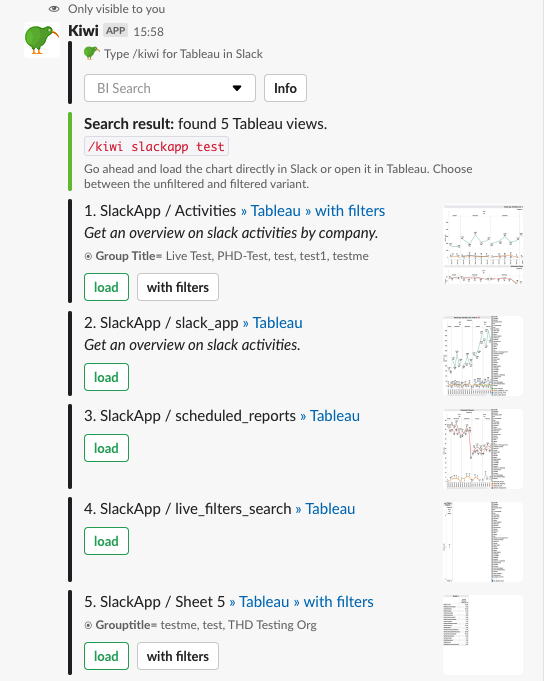
Task: Click the Info button
Action: [285, 88]
